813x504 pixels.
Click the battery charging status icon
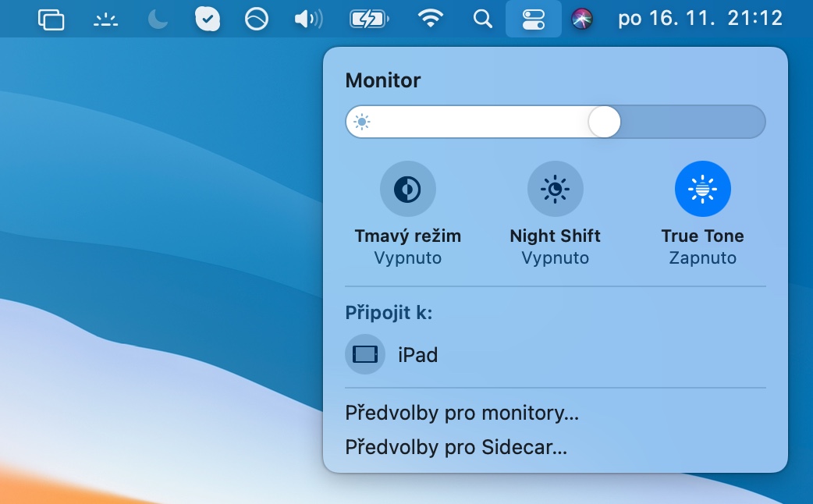tap(368, 20)
